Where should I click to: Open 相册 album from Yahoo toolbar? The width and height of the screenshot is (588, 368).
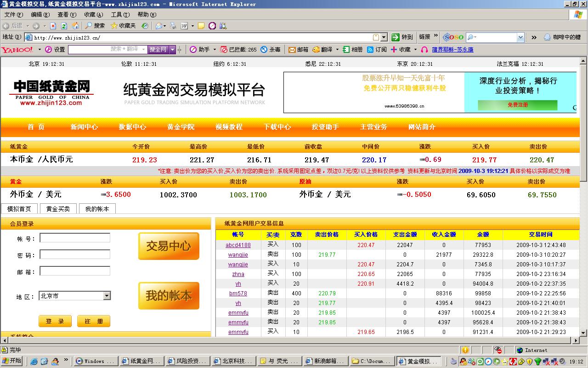pos(352,49)
